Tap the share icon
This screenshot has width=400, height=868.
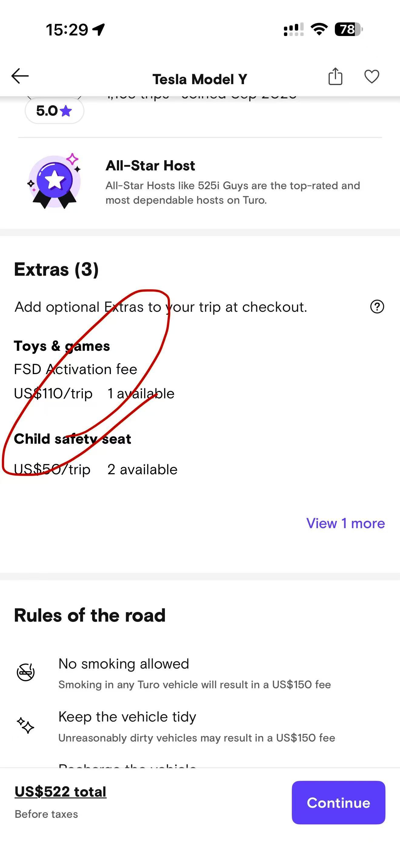click(335, 77)
